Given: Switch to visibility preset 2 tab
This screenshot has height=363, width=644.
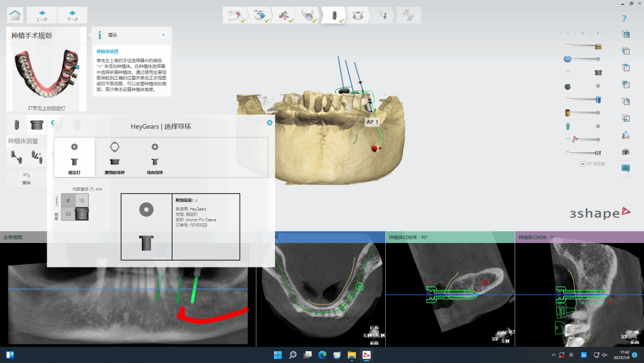Looking at the screenshot, I should (x=583, y=33).
